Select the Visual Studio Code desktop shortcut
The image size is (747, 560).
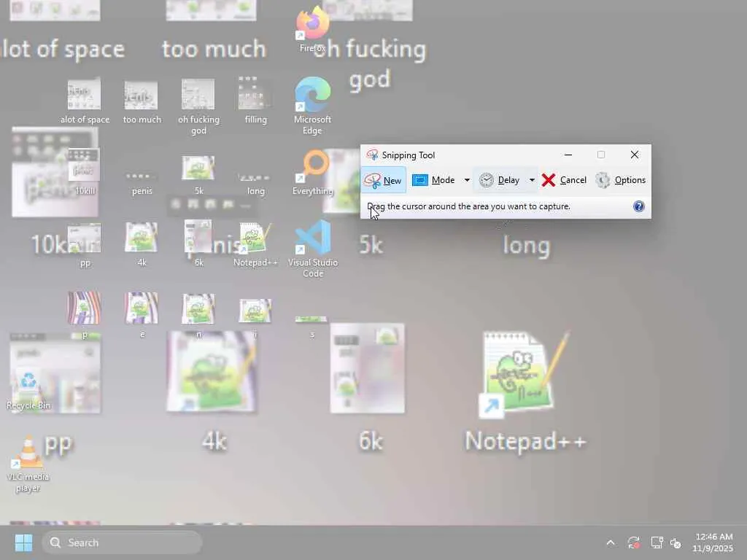[312, 249]
